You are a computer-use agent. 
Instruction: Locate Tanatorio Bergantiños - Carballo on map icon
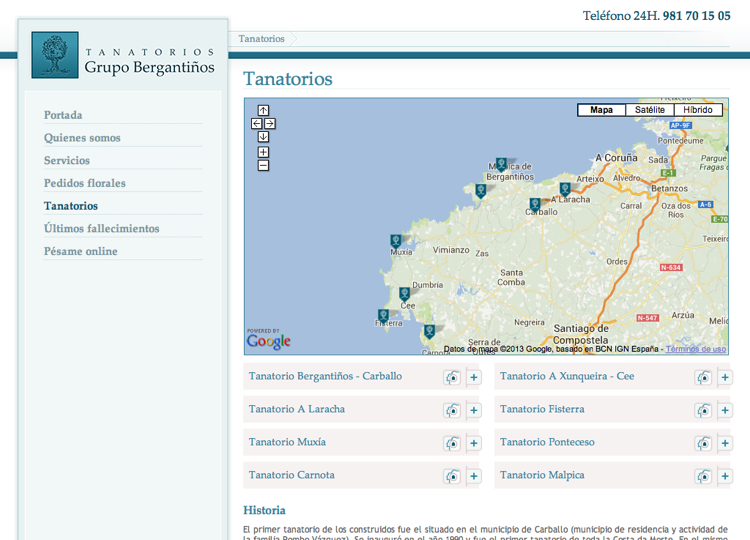pos(452,377)
